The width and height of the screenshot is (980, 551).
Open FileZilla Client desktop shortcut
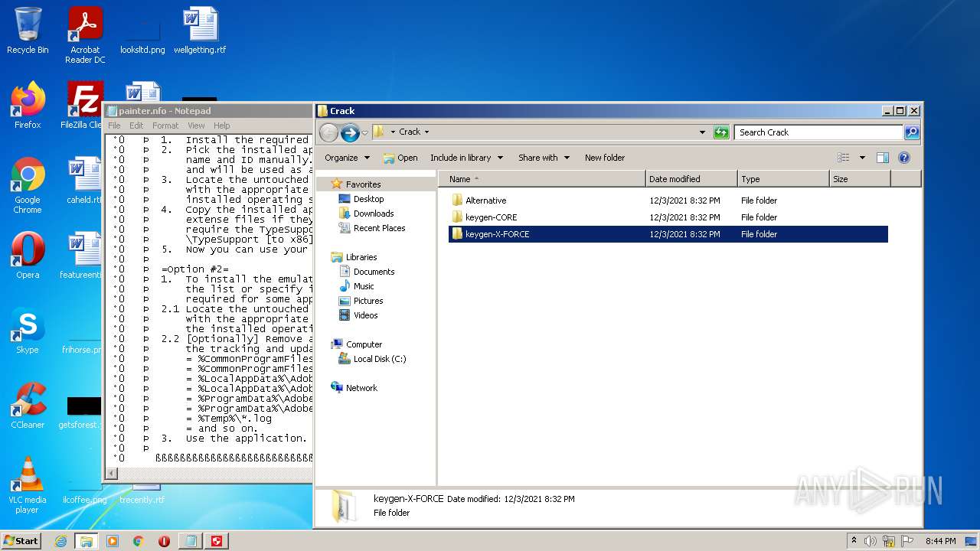(83, 106)
